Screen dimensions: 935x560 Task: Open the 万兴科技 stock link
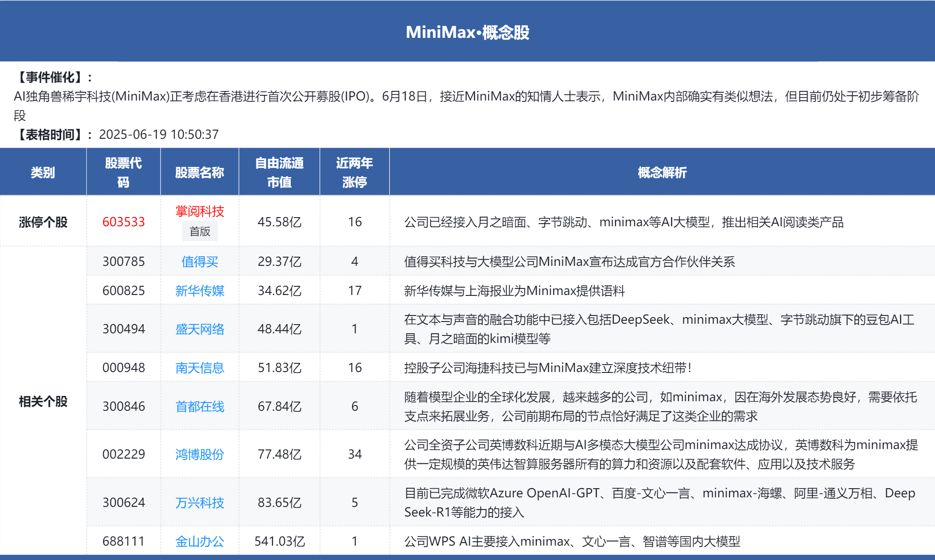click(x=199, y=503)
